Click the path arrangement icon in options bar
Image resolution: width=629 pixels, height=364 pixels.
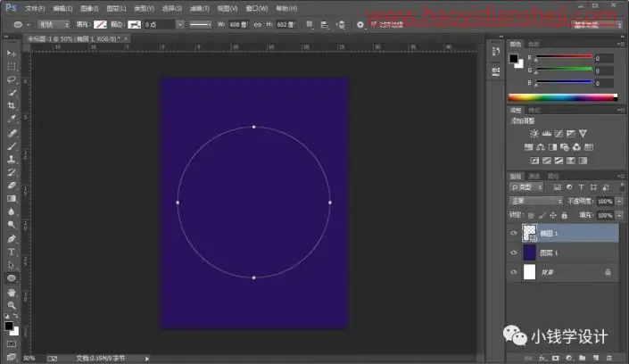point(341,25)
